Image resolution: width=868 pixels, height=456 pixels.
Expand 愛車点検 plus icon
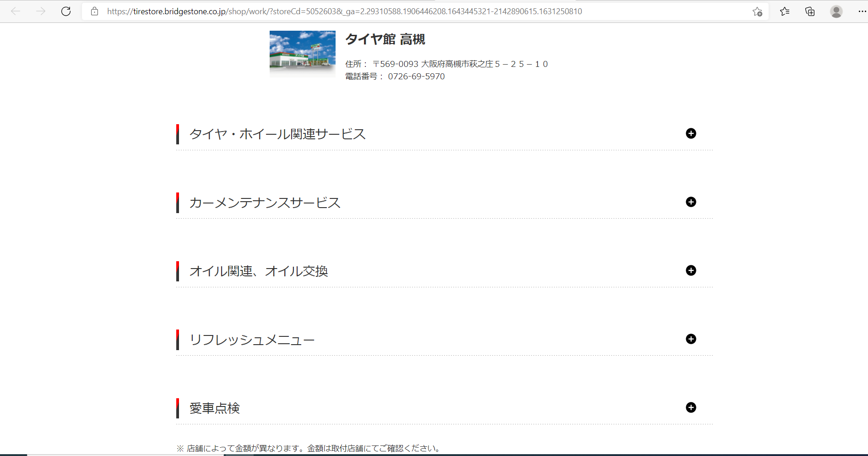click(691, 407)
